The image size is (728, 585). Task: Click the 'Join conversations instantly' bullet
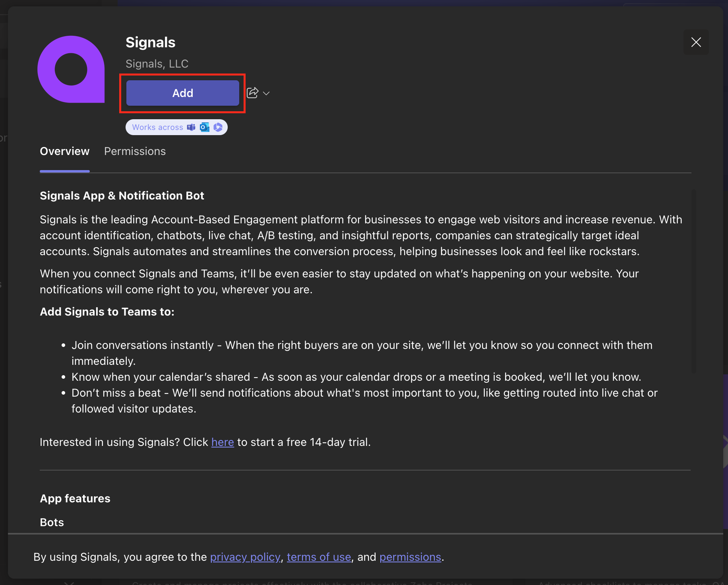point(362,353)
